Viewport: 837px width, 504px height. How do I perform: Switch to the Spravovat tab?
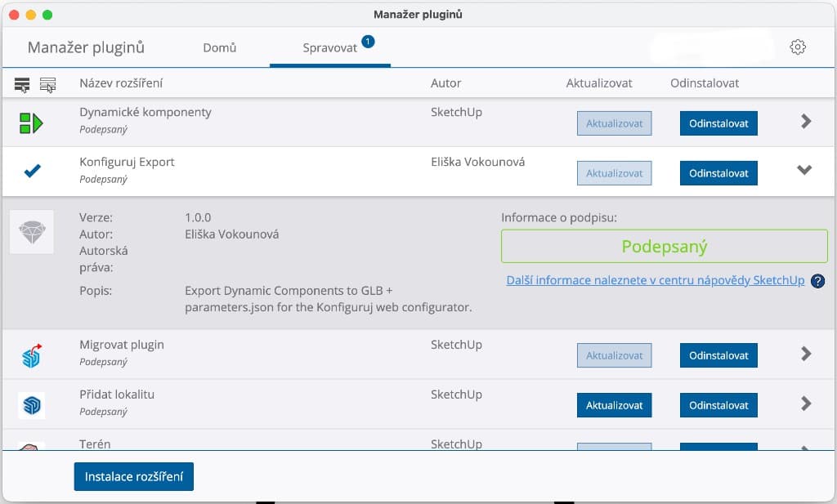tap(330, 47)
